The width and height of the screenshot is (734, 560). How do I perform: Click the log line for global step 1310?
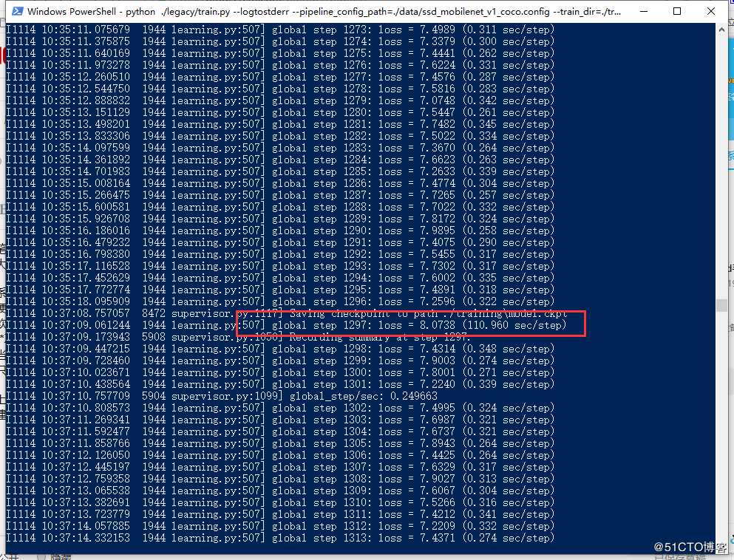(x=280, y=502)
